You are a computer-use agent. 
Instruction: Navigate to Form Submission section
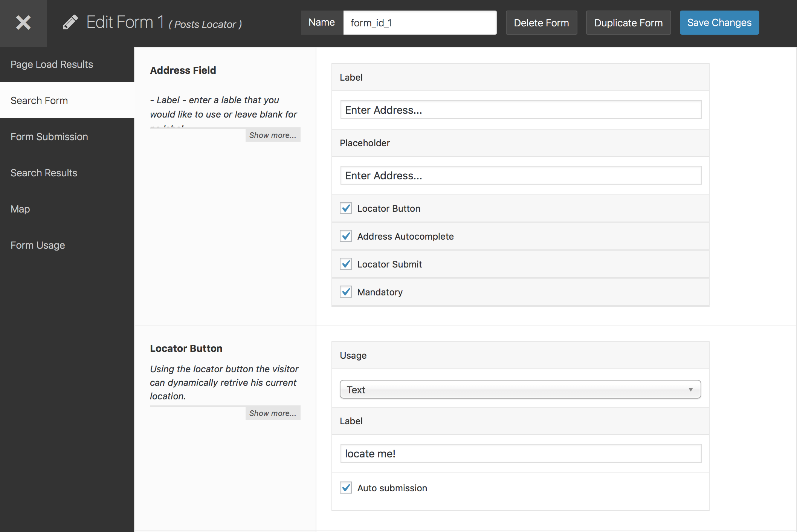(x=49, y=136)
